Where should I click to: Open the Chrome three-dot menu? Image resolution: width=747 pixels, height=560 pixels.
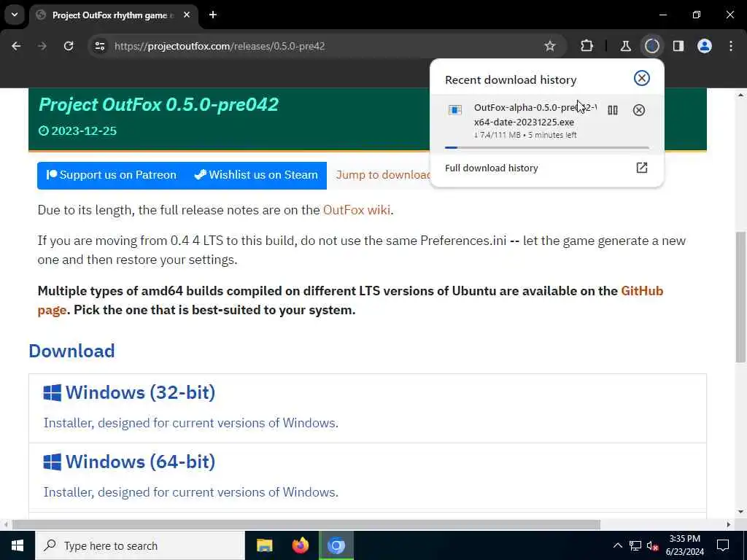click(731, 46)
